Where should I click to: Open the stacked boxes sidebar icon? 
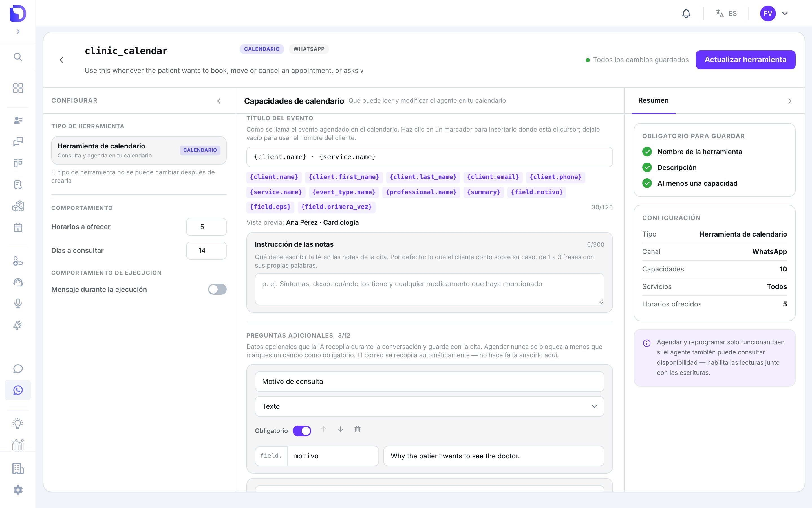tap(18, 206)
